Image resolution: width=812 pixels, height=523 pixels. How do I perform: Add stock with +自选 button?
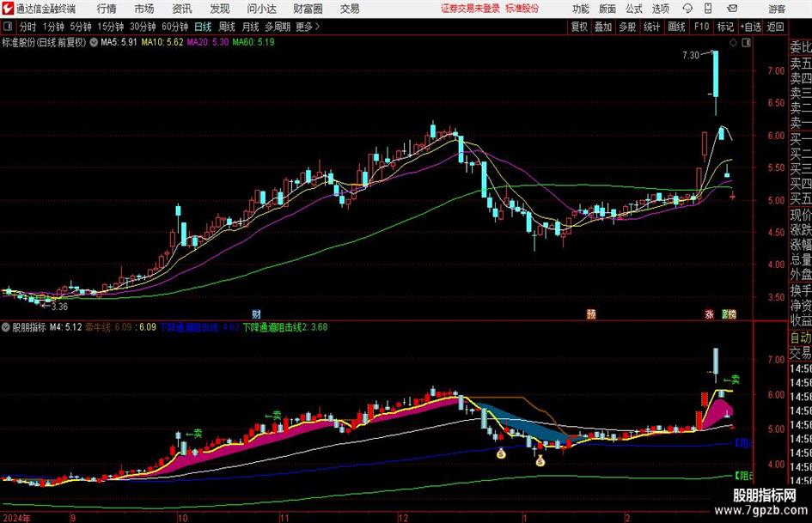click(x=751, y=27)
